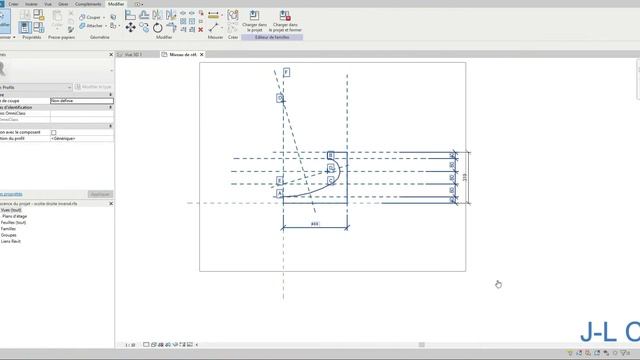
Task: Select Plans d'étage in project browser
Action: (x=14, y=216)
